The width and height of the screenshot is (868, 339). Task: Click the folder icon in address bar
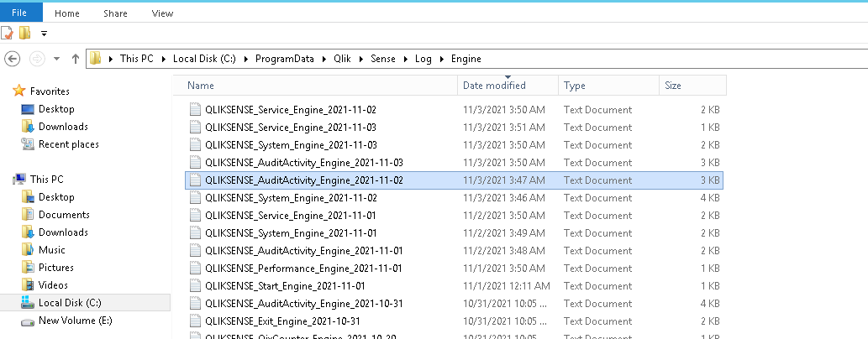click(x=96, y=58)
